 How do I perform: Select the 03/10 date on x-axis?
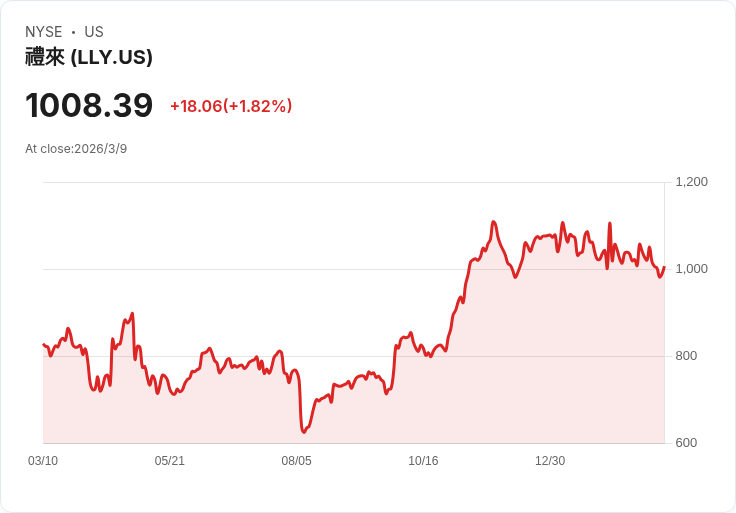pos(43,461)
